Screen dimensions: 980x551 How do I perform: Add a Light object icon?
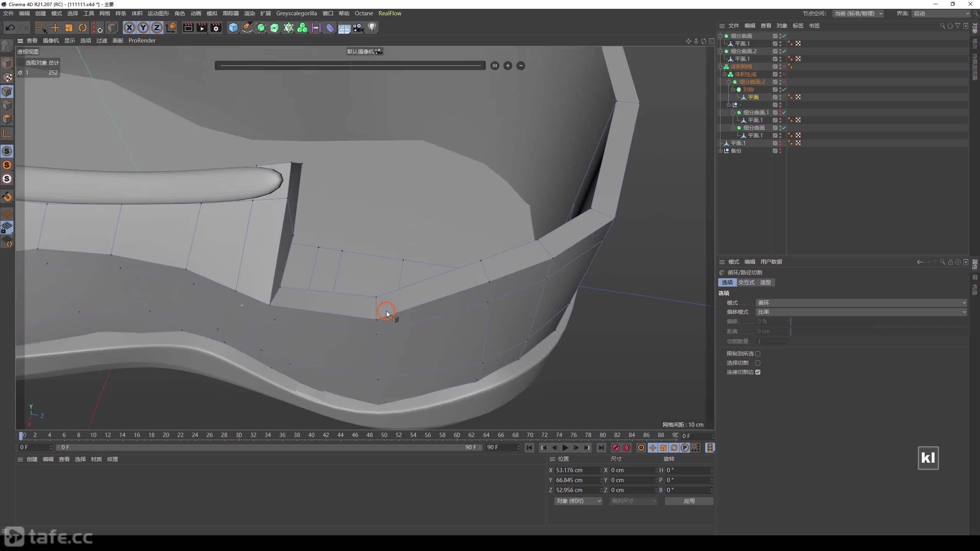pyautogui.click(x=372, y=28)
